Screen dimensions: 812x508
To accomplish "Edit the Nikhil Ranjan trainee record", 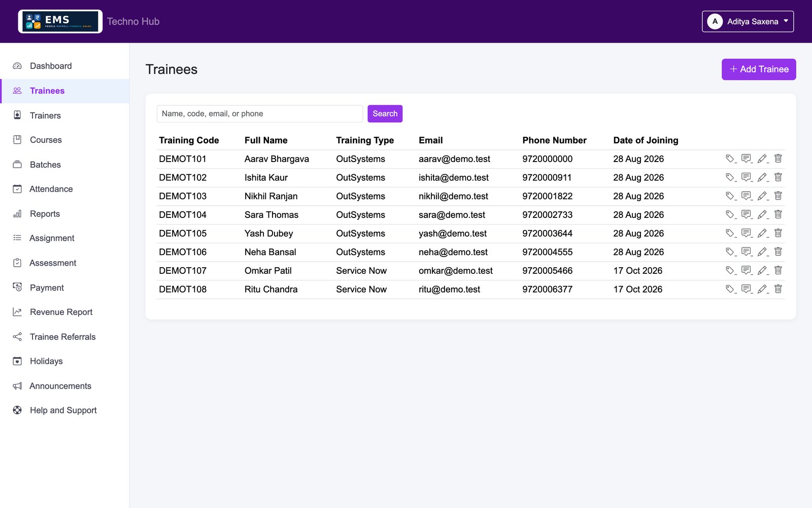I will click(x=762, y=196).
